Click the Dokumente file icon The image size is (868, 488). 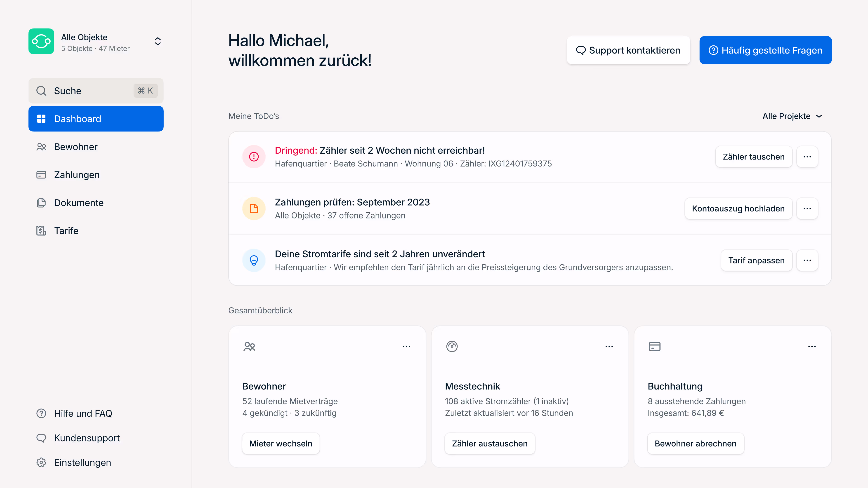click(41, 203)
